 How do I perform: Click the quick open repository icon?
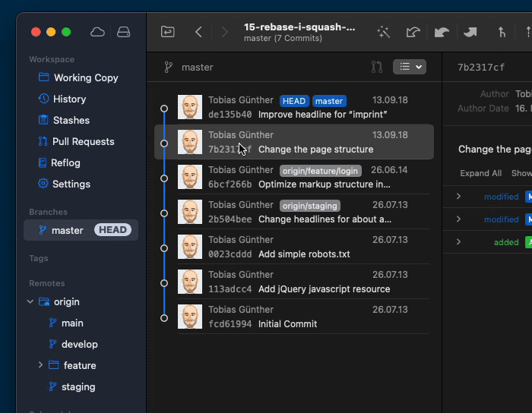[168, 32]
